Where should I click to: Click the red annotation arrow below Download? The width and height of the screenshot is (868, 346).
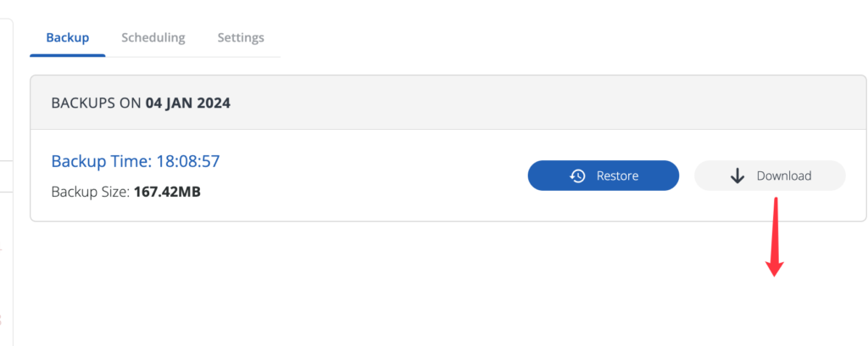coord(775,237)
